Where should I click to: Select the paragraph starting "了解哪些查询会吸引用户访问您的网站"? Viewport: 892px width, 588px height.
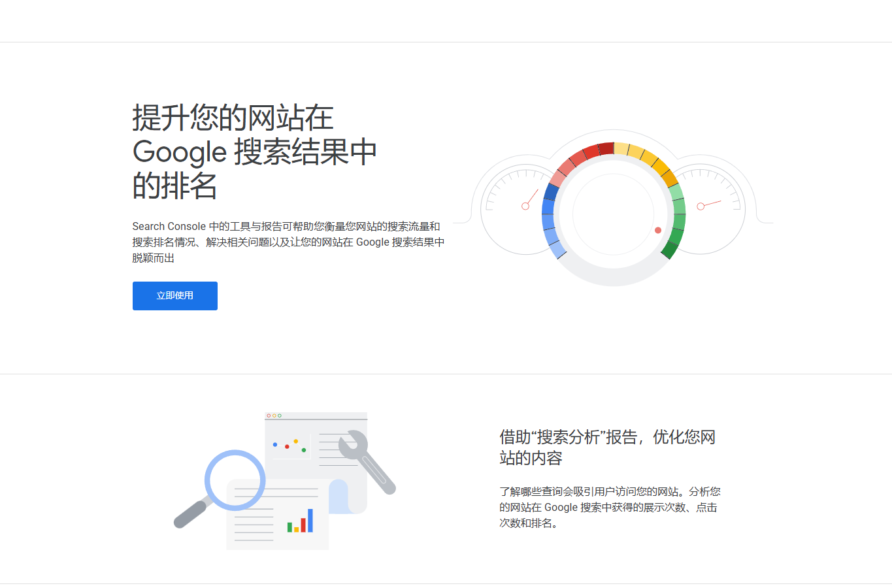(x=610, y=508)
